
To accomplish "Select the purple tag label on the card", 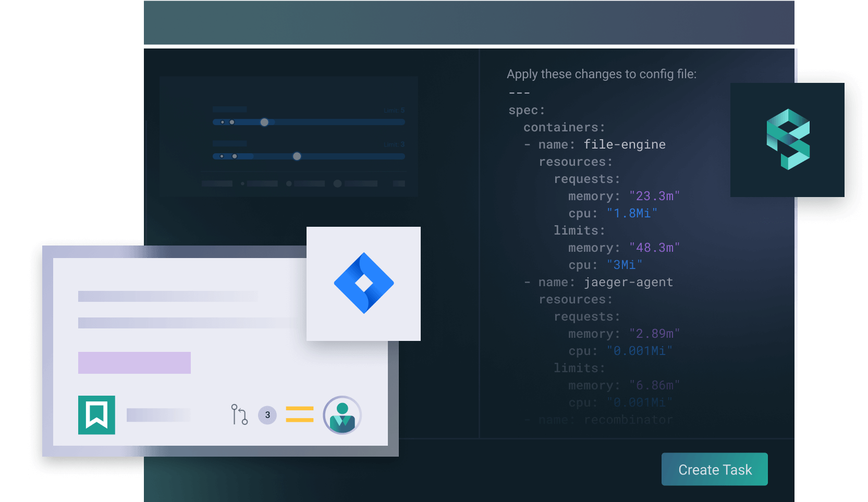I will (x=134, y=362).
